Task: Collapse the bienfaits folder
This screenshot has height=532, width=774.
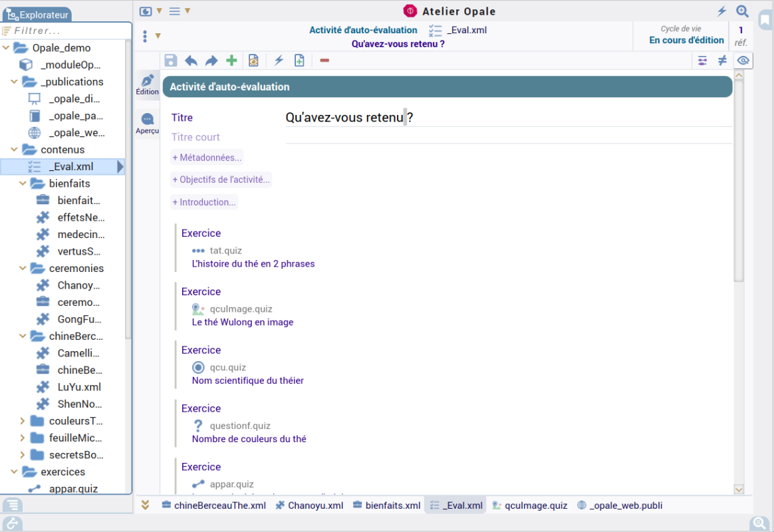Action: pyautogui.click(x=23, y=184)
